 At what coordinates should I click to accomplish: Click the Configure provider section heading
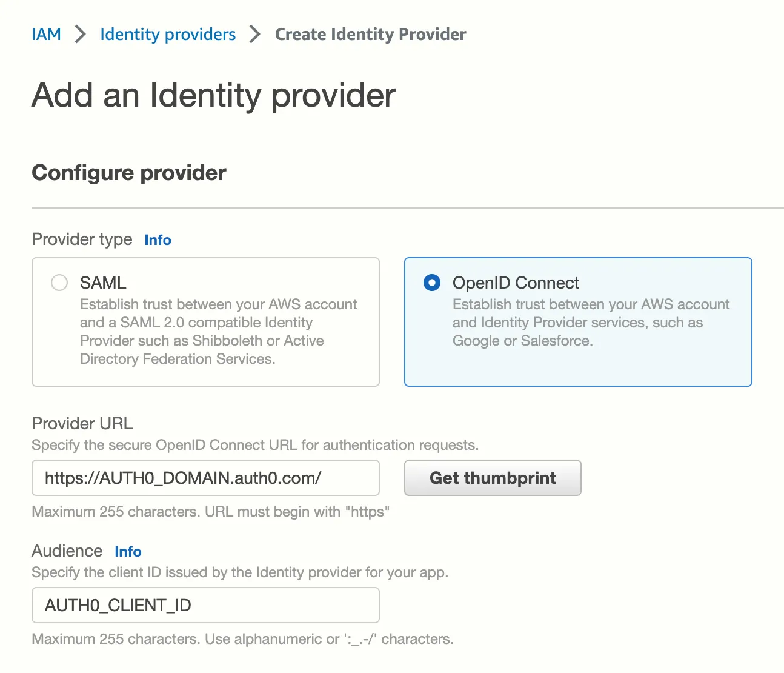(x=128, y=173)
